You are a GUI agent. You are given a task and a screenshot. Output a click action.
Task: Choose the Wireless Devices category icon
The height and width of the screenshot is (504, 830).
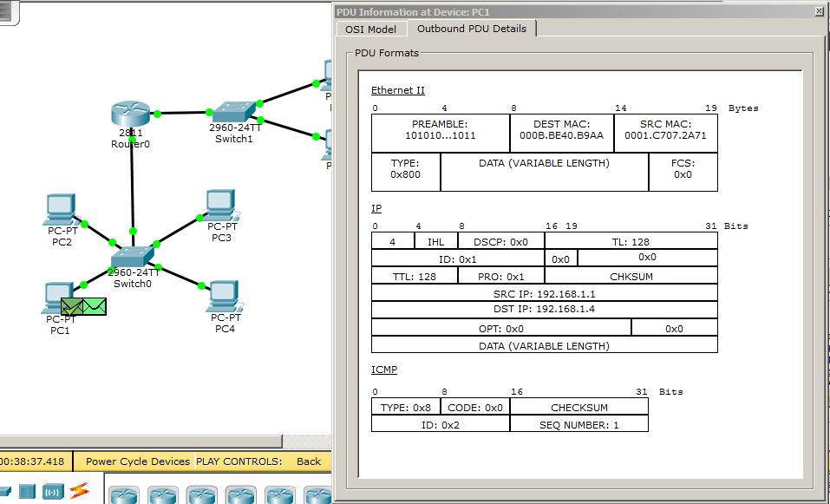click(x=53, y=491)
